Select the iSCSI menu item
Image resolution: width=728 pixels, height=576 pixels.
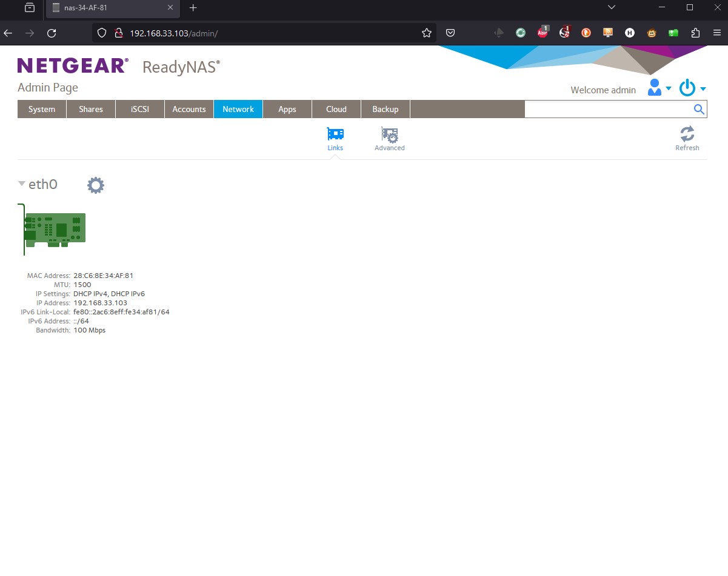tap(139, 109)
